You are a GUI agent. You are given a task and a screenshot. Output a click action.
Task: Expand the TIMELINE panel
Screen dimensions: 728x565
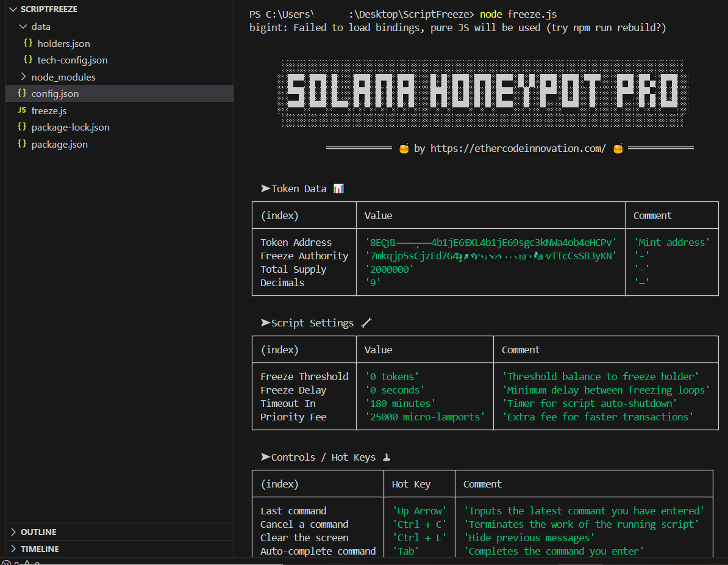13,549
